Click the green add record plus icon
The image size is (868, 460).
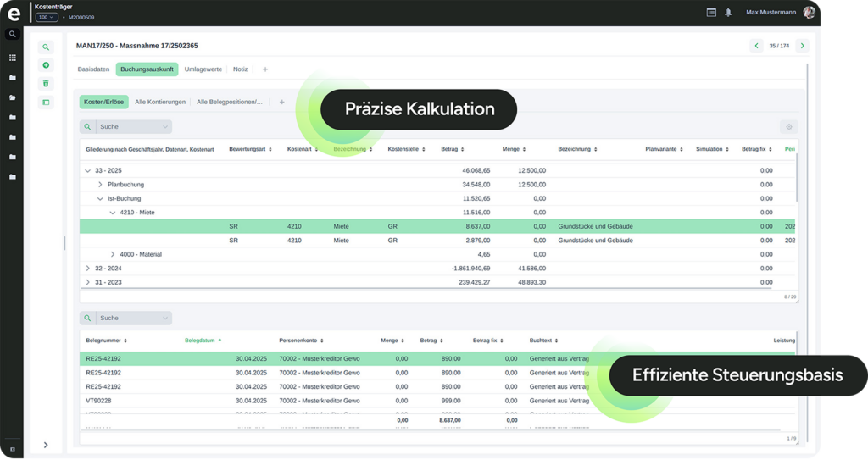[46, 65]
